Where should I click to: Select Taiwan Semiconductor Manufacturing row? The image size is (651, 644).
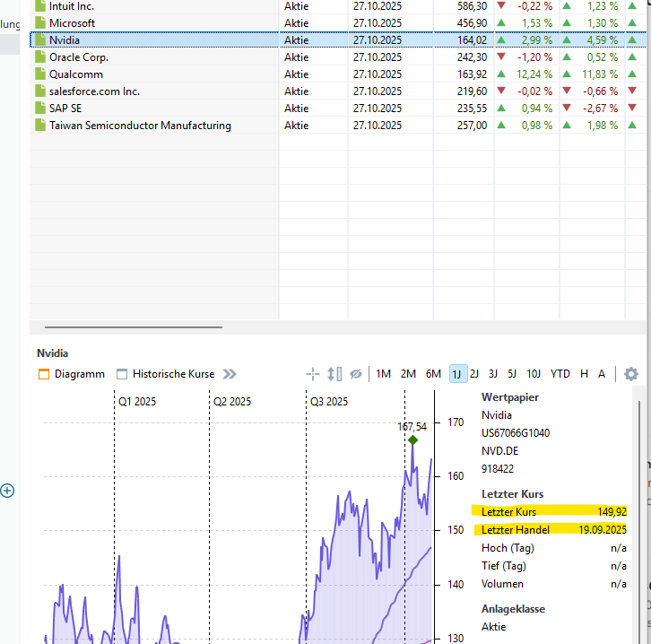[140, 126]
